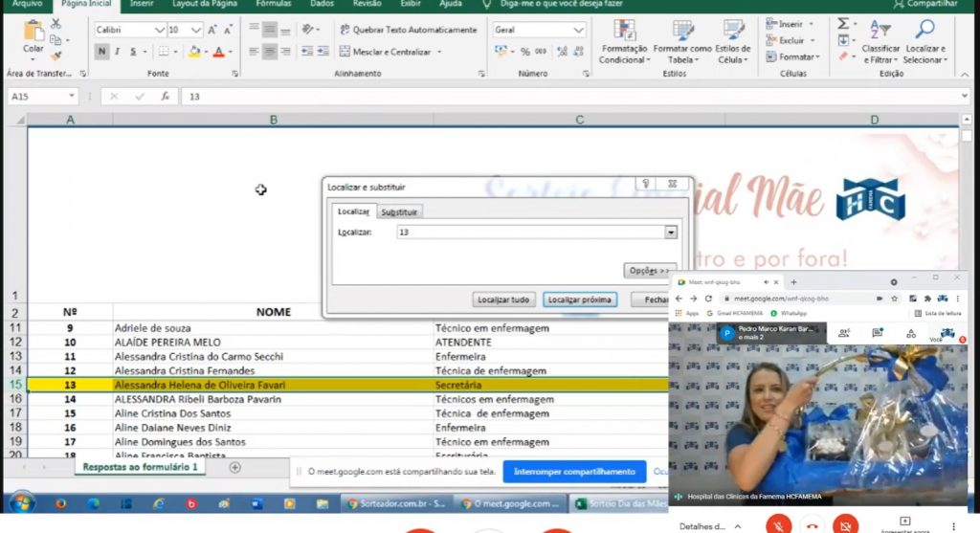Expand the Calibri font name dropdown
980x533 pixels.
click(x=158, y=30)
